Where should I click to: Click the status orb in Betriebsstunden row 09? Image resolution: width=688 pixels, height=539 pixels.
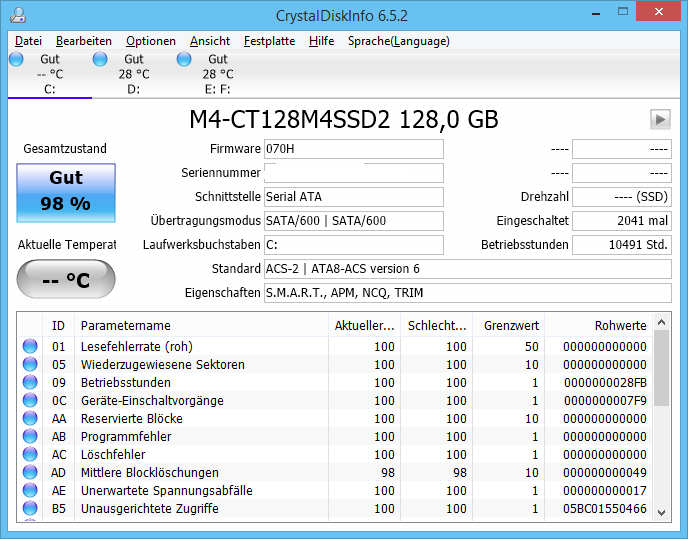tap(30, 382)
